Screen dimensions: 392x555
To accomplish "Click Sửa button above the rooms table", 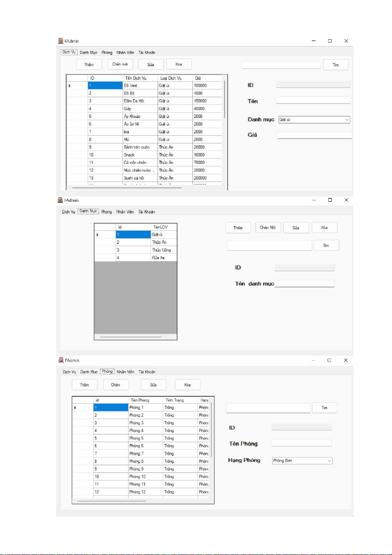I will click(153, 385).
